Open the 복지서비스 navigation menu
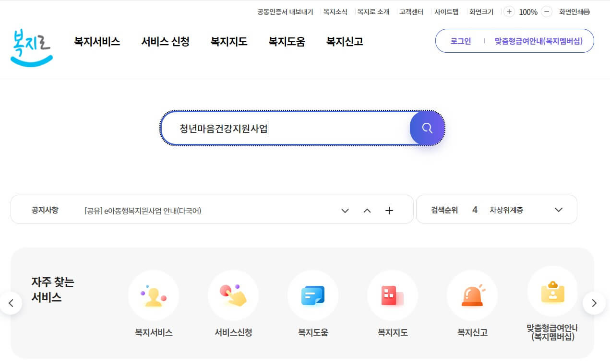Screen dimensions: 610x364 pyautogui.click(x=96, y=42)
